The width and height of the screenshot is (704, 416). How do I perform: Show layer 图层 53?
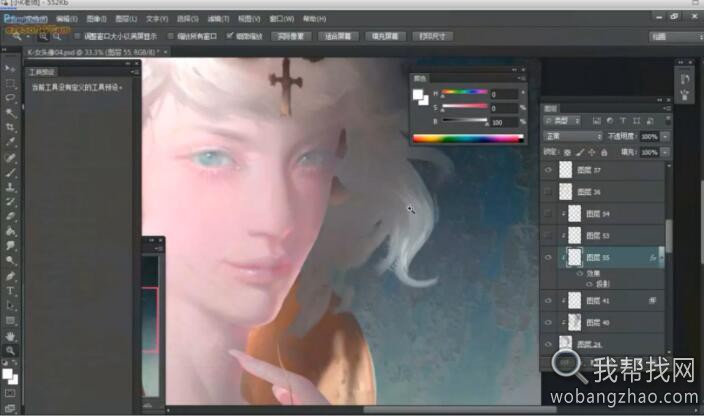548,236
